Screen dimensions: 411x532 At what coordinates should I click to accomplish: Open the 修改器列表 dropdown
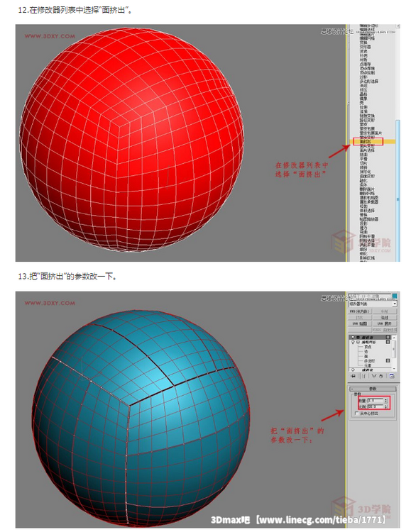(x=373, y=304)
